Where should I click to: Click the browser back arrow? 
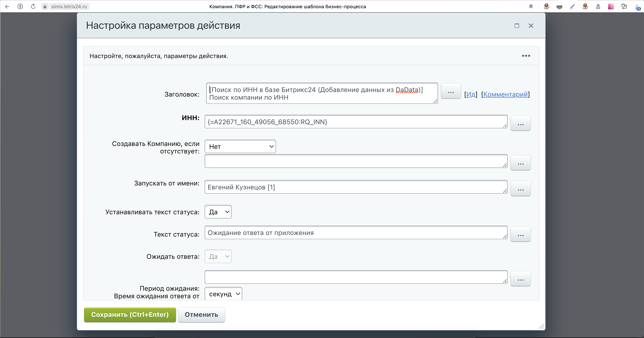[x=7, y=6]
